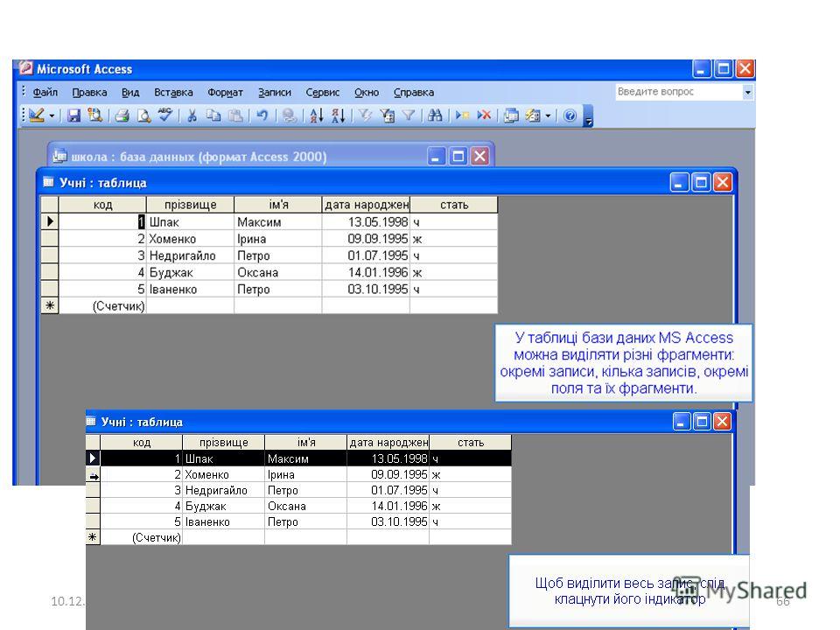Open Filter By Form

click(x=387, y=115)
